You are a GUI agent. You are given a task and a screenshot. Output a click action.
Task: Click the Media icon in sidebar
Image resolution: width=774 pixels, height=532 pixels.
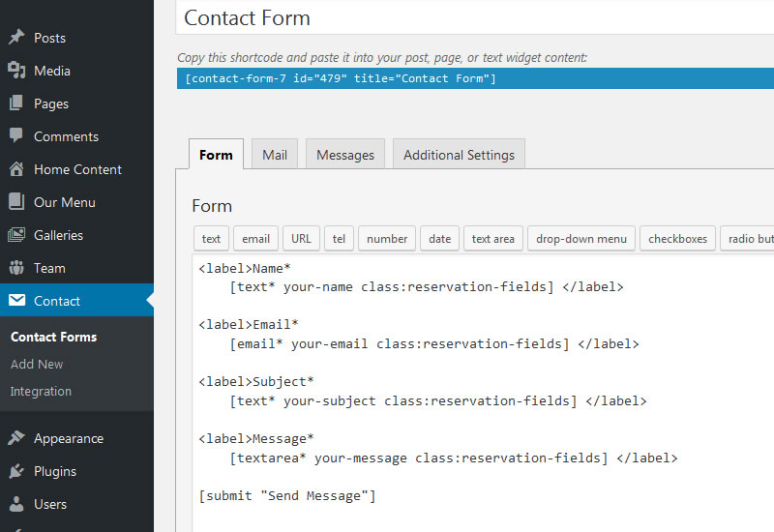(x=16, y=71)
